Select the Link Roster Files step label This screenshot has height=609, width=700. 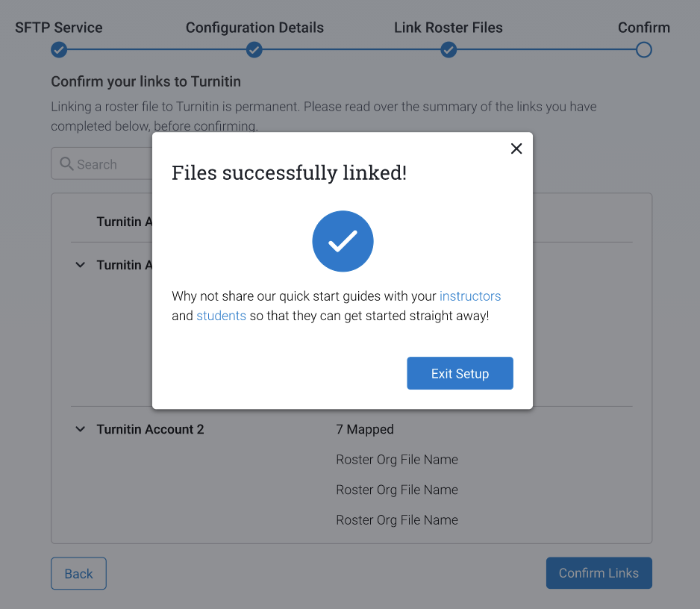449,28
